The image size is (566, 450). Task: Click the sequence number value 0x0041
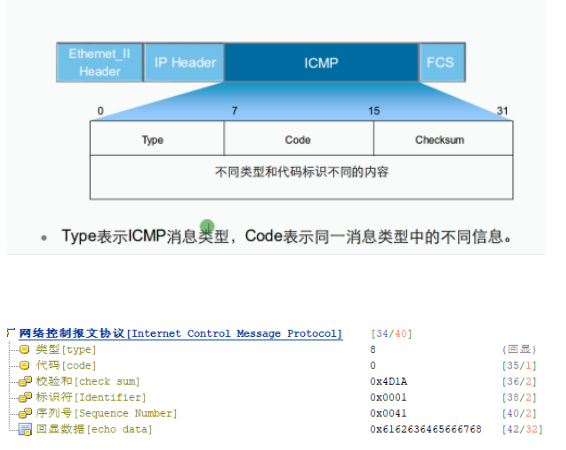tap(388, 413)
